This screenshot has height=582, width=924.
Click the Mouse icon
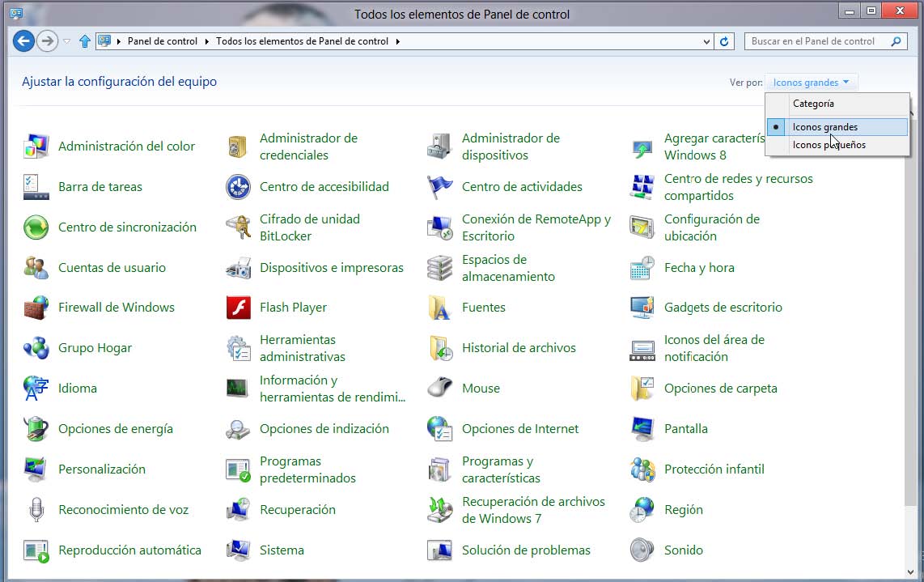(439, 389)
